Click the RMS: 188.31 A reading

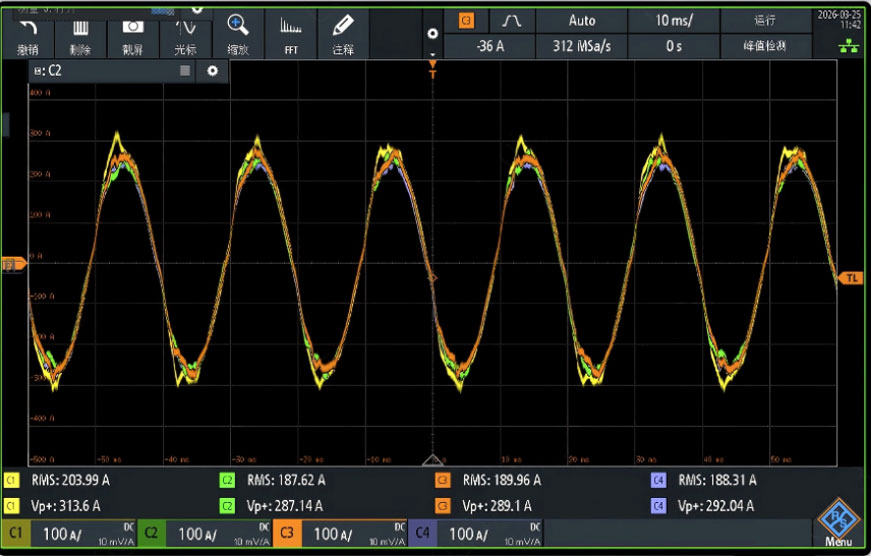(717, 480)
